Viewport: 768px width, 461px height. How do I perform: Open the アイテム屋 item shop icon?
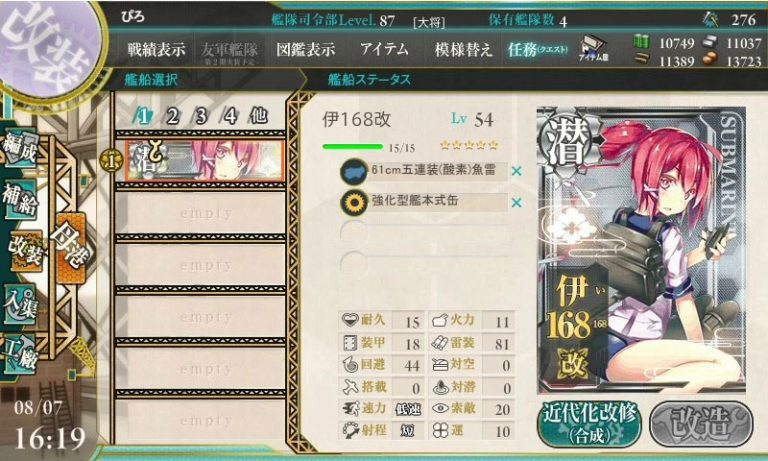coord(594,49)
